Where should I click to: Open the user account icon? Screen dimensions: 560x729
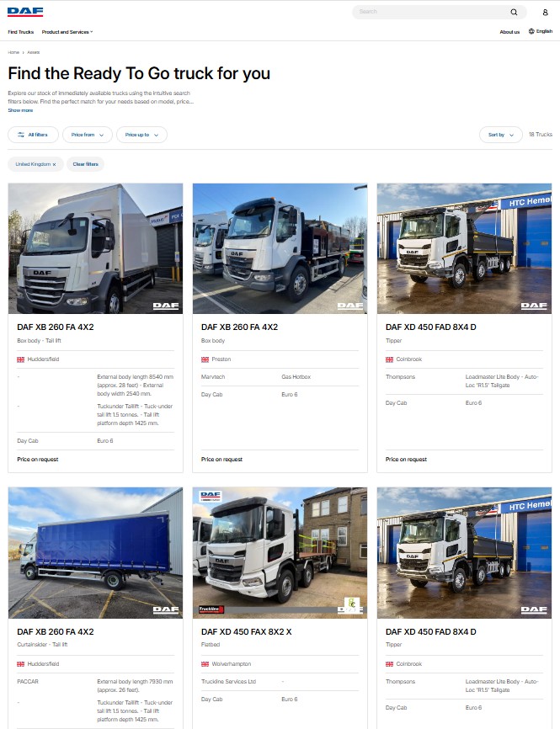pyautogui.click(x=545, y=13)
